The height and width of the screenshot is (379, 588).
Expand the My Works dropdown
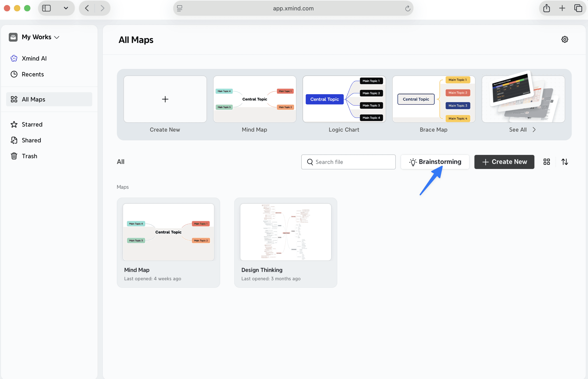(x=57, y=37)
